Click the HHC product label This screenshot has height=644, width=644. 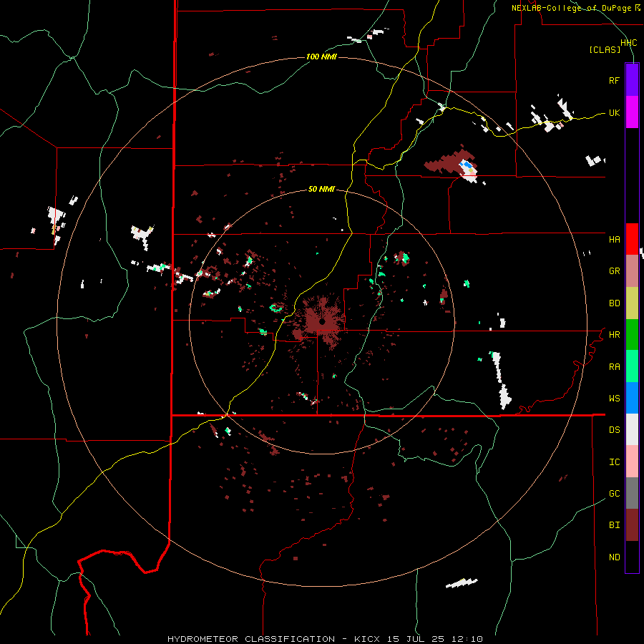(x=628, y=43)
